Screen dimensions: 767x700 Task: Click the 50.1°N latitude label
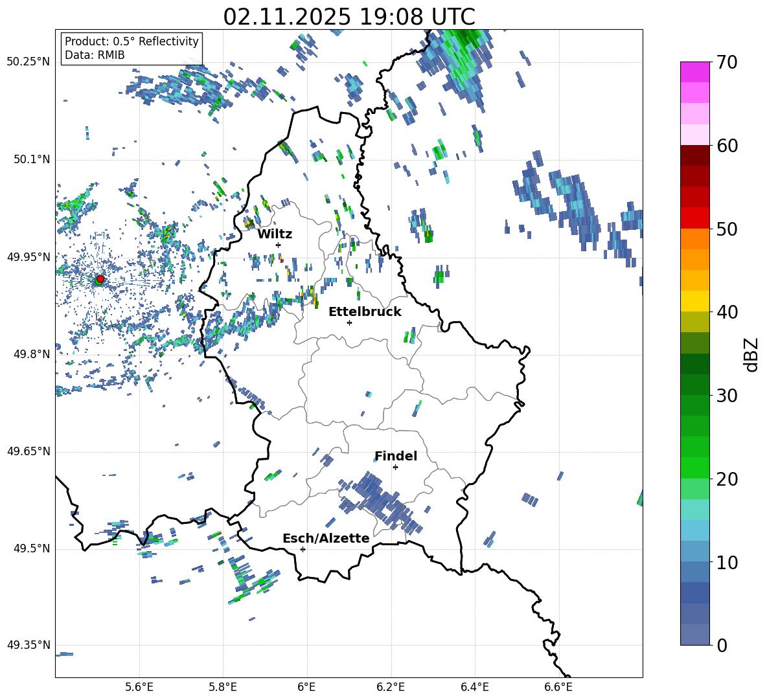32,160
